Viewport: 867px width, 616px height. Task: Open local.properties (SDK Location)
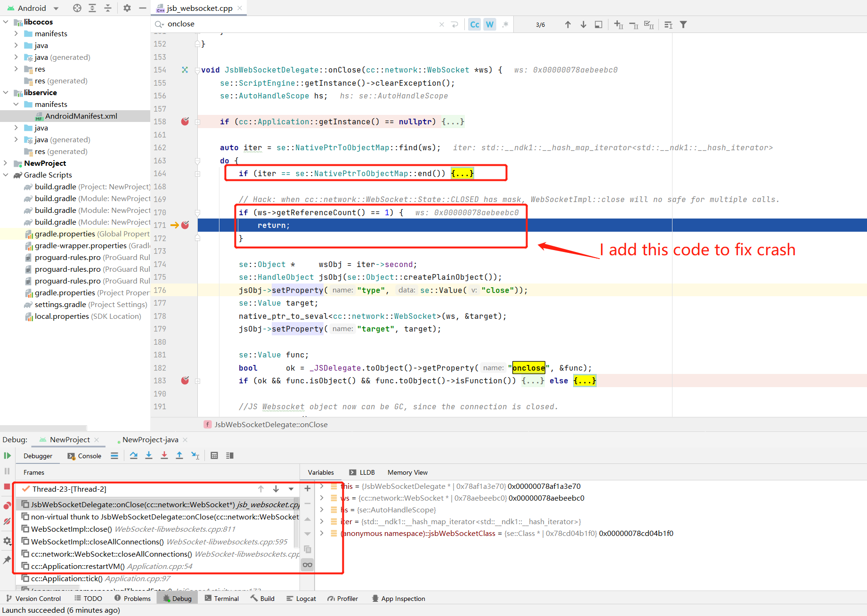point(83,316)
